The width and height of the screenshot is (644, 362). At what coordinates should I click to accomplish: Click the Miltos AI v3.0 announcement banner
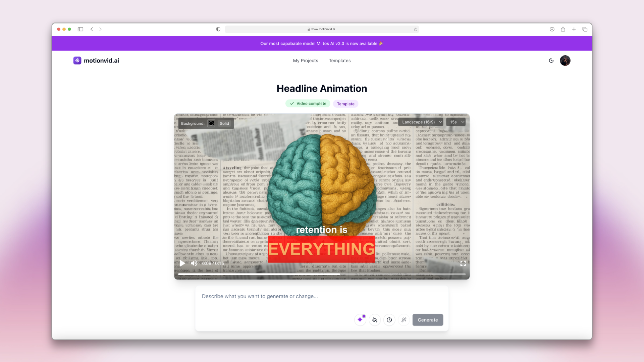pyautogui.click(x=322, y=44)
